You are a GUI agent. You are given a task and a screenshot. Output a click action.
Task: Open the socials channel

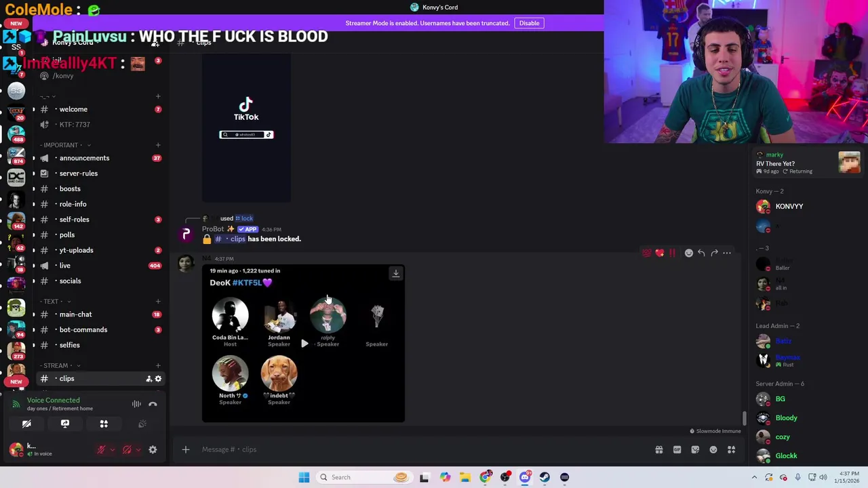[98, 281]
